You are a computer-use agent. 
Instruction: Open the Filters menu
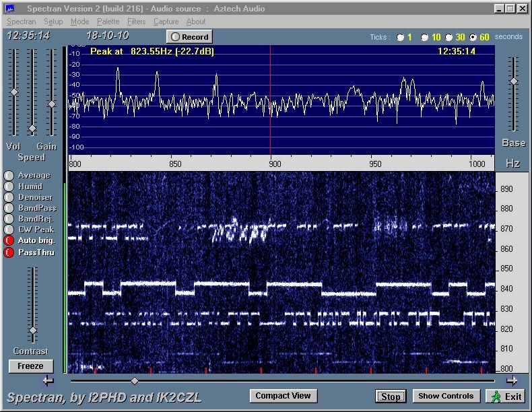[x=137, y=22]
